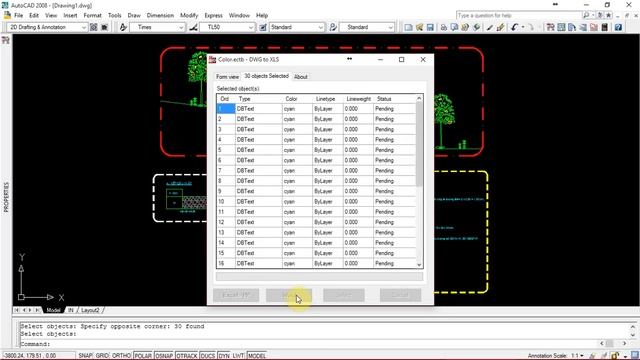Open the Multileader Style manager icon
Screen dimensions: 640x360
(333, 27)
